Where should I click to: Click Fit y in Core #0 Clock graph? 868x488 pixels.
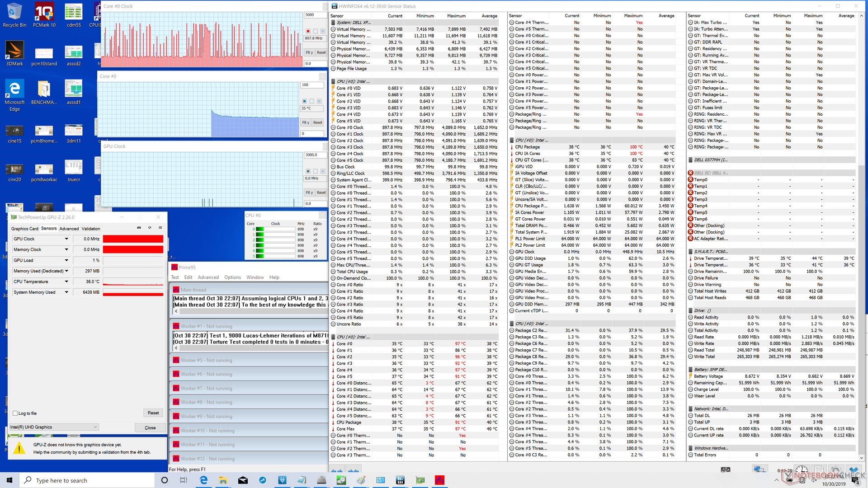[x=309, y=52]
